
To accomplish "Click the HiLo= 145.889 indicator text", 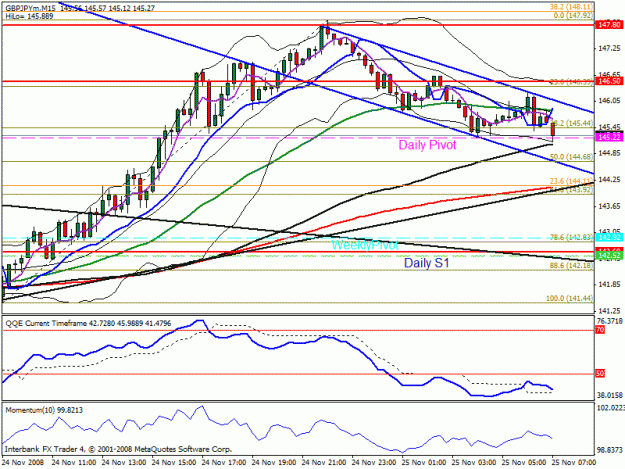I will pyautogui.click(x=29, y=16).
